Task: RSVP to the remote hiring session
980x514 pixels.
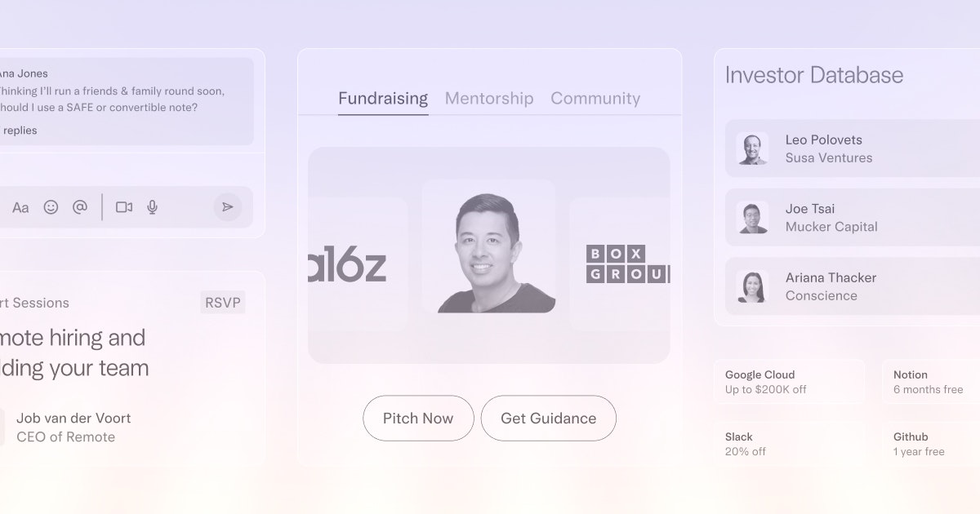Action: click(x=222, y=302)
